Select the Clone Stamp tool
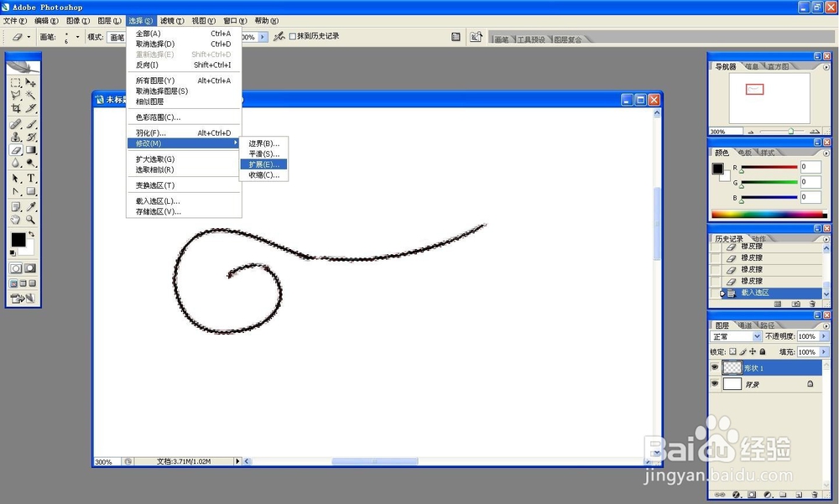This screenshot has height=504, width=839. pyautogui.click(x=16, y=137)
